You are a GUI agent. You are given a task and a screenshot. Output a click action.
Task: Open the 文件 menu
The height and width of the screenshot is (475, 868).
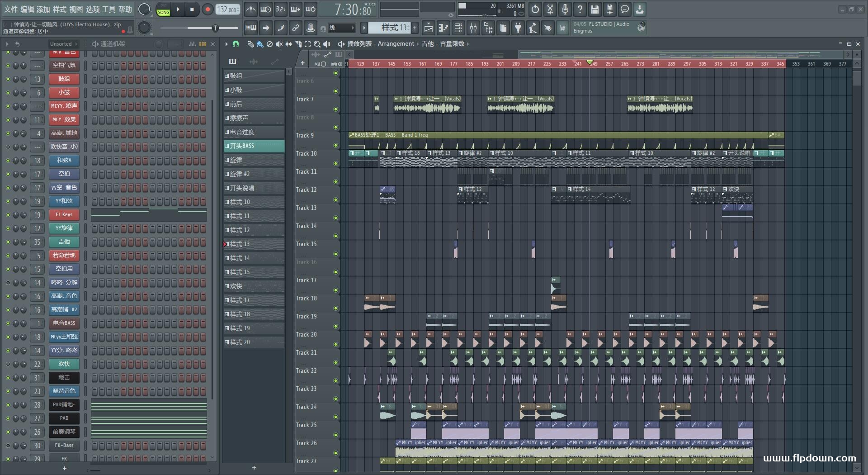(x=10, y=9)
